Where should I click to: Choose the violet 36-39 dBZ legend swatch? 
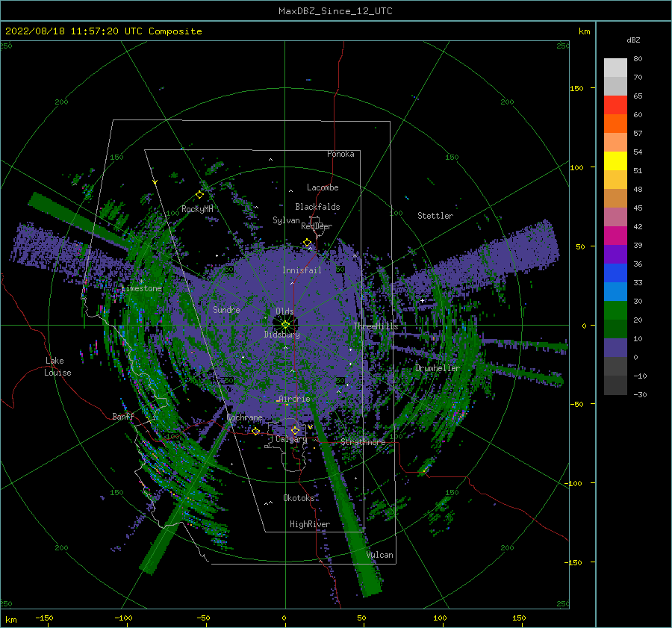[615, 255]
